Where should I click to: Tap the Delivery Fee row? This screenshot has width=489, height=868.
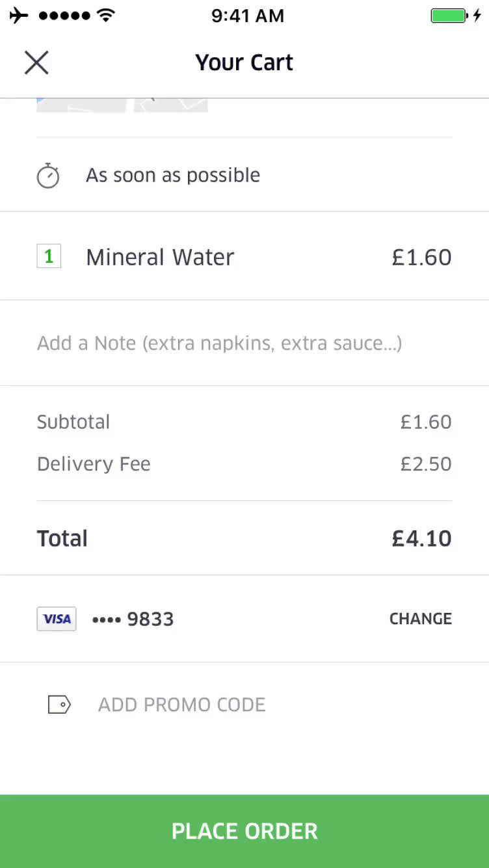(x=244, y=464)
